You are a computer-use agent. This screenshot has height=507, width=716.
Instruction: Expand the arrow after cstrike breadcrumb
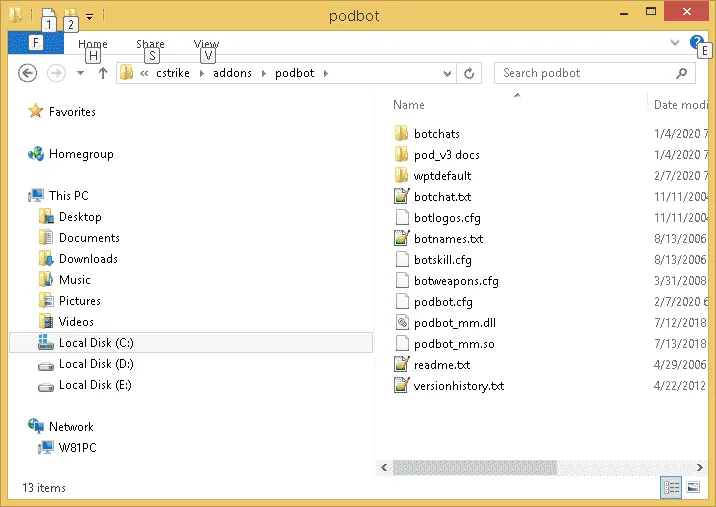(202, 73)
